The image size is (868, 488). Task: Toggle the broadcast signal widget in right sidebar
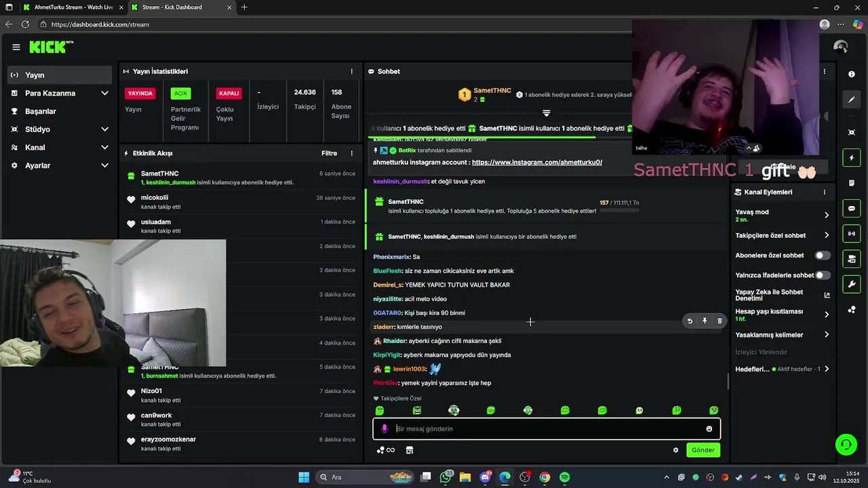pos(852,234)
